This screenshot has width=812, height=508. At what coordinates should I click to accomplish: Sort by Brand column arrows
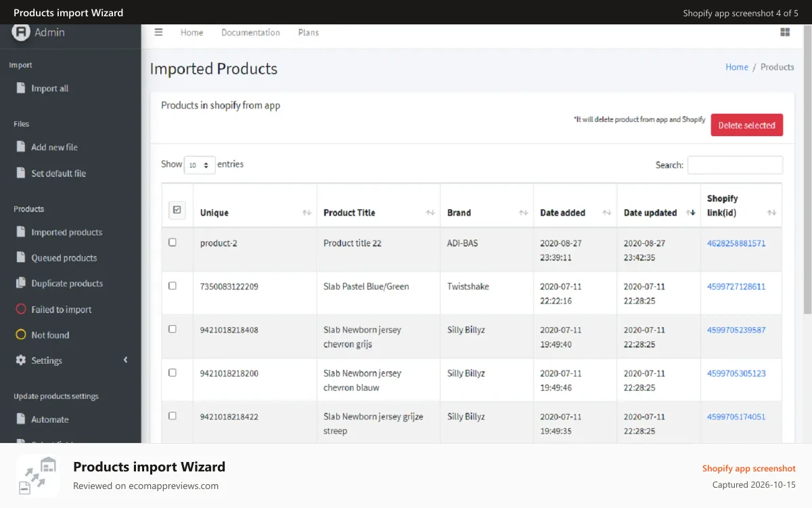pyautogui.click(x=523, y=213)
